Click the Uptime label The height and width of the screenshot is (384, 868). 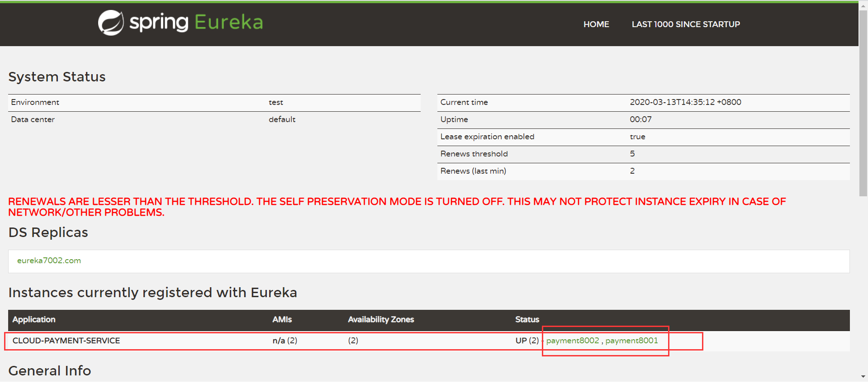click(x=454, y=119)
